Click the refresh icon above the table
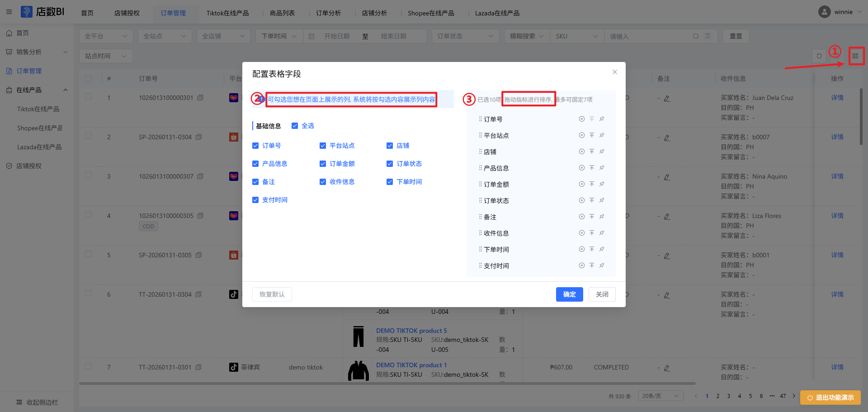Image resolution: width=868 pixels, height=412 pixels. click(819, 56)
